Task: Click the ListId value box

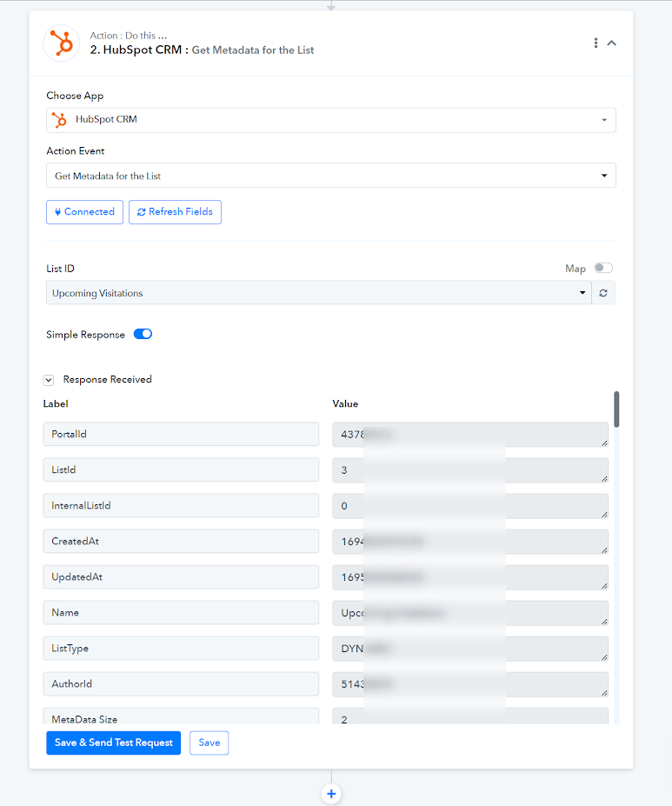Action: tap(470, 470)
